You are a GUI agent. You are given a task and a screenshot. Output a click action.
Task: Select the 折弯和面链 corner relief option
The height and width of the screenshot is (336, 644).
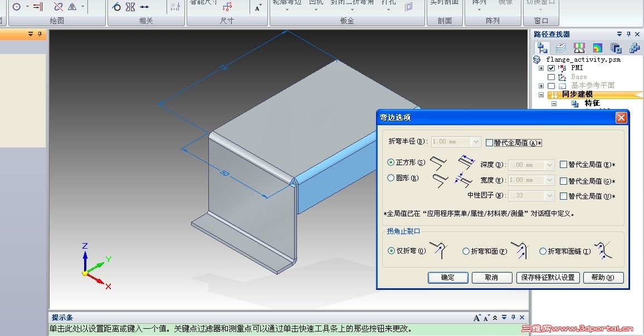point(543,251)
